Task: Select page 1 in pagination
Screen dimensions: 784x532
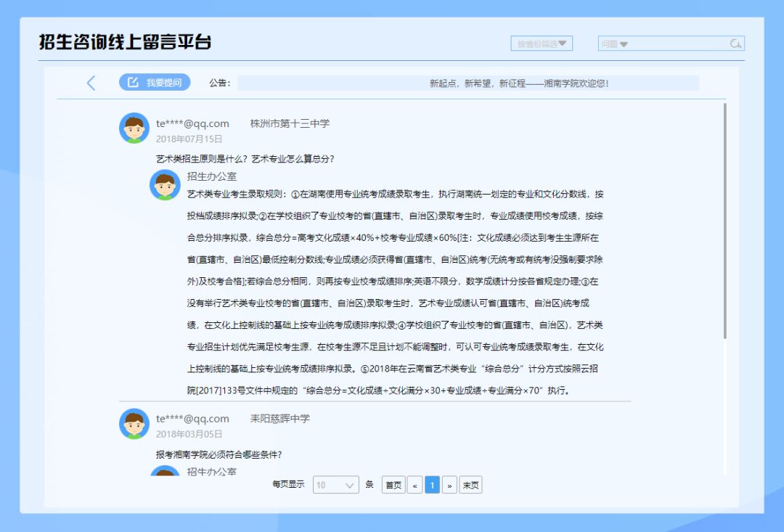Action: pos(432,485)
